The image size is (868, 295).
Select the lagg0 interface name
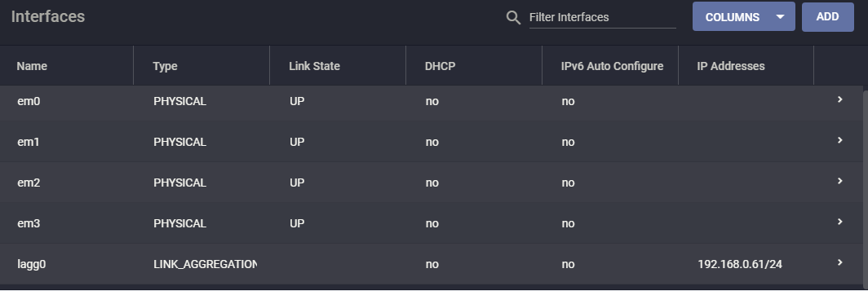(32, 264)
